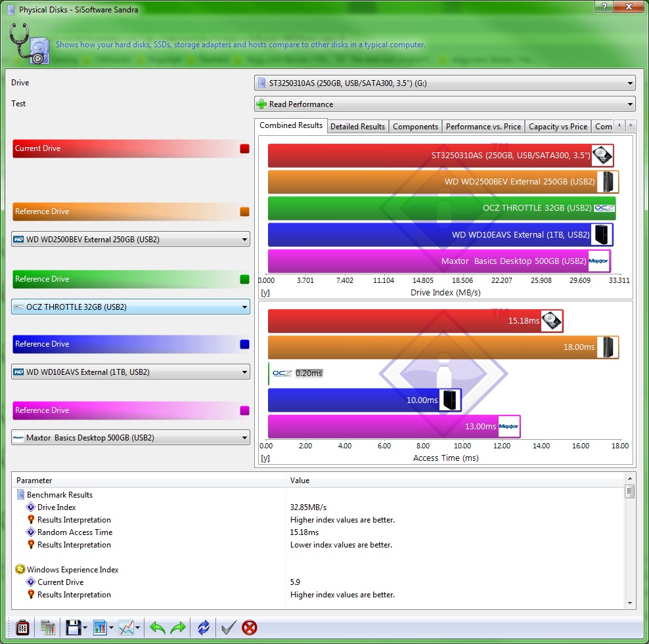Click the red 15.18ms access time bar
The width and height of the screenshot is (649, 644).
tap(416, 321)
